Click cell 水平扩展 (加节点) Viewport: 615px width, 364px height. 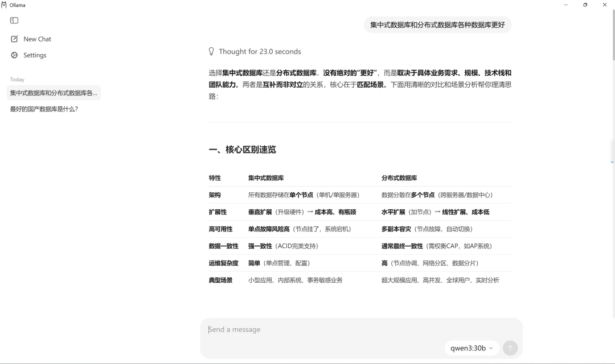[x=436, y=212]
